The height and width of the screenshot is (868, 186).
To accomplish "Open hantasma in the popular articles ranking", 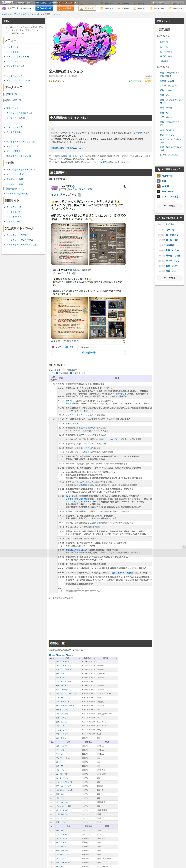I will pyautogui.click(x=168, y=191).
